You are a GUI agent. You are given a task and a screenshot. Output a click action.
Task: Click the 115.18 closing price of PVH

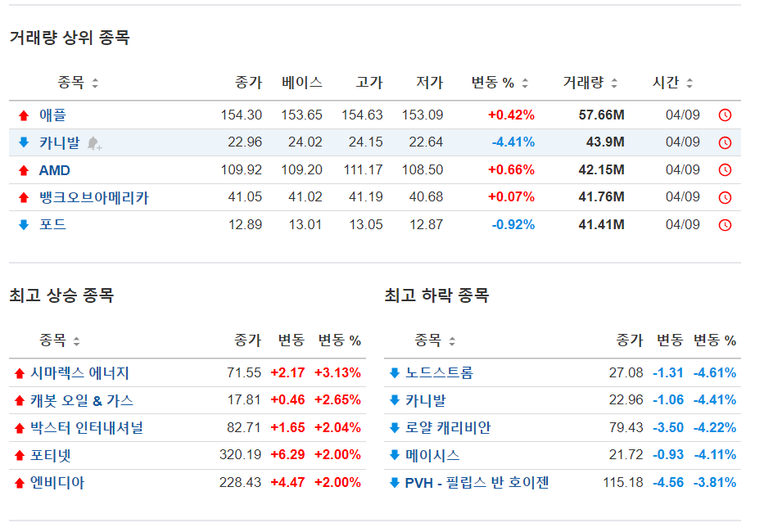[x=622, y=483]
